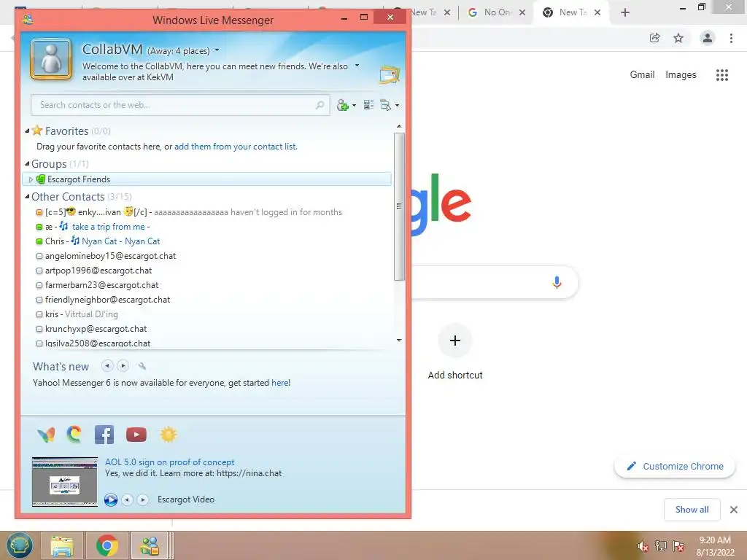Close the Chrome downloads bar
The width and height of the screenshot is (747, 560).
tap(734, 510)
